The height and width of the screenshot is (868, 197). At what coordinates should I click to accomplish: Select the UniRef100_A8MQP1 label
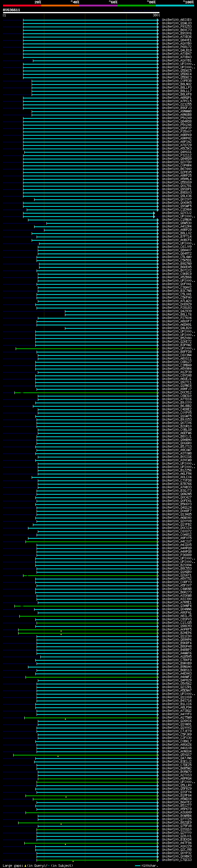pos(176,98)
